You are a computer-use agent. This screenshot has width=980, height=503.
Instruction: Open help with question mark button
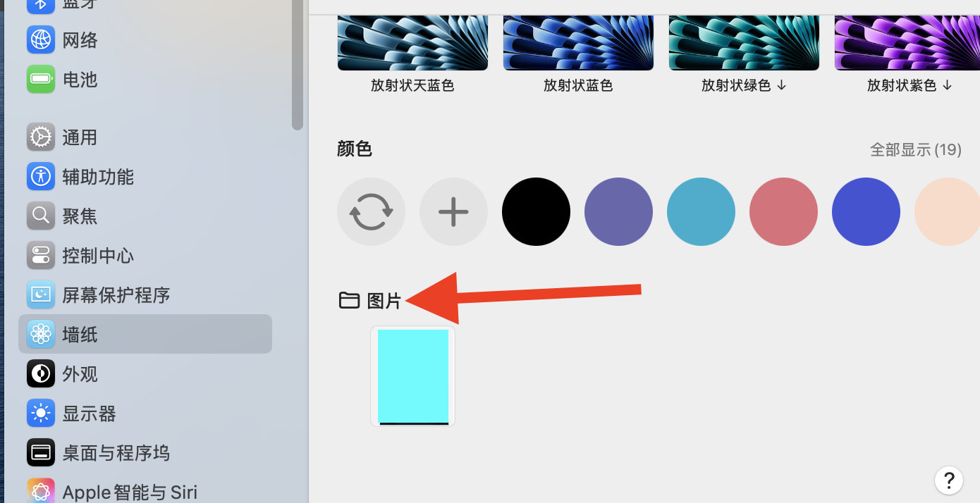[949, 480]
